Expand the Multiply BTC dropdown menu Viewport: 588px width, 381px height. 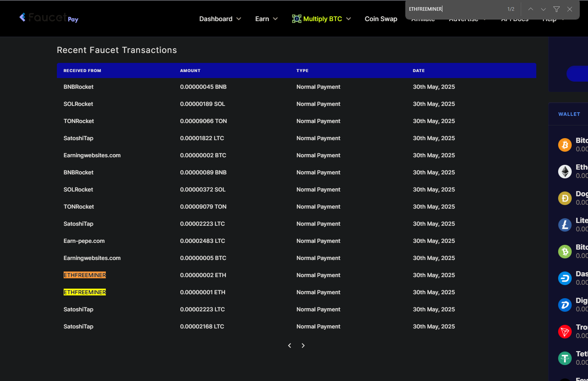click(327, 19)
